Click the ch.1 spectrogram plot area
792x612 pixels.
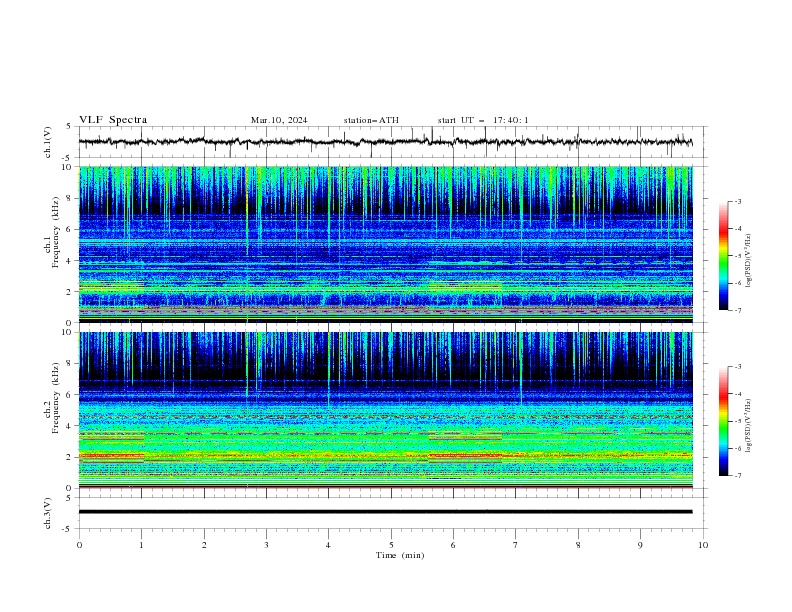(x=385, y=244)
